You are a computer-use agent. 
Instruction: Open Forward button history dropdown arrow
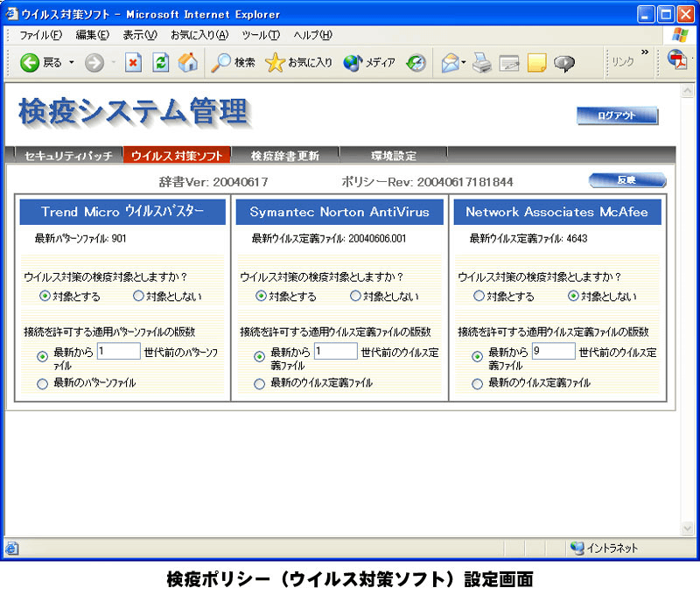point(114,62)
